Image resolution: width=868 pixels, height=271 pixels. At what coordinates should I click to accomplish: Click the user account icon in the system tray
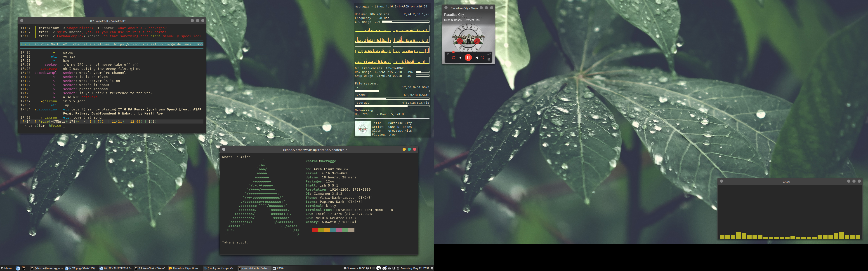pyautogui.click(x=398, y=268)
